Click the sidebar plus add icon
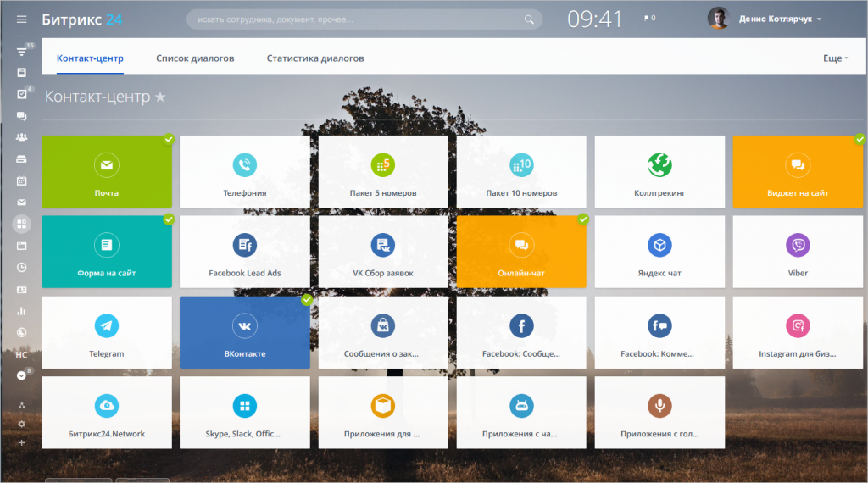The image size is (868, 483). coord(21,442)
